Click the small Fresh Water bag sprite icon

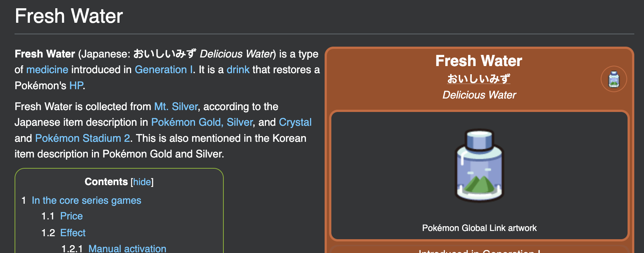click(614, 79)
